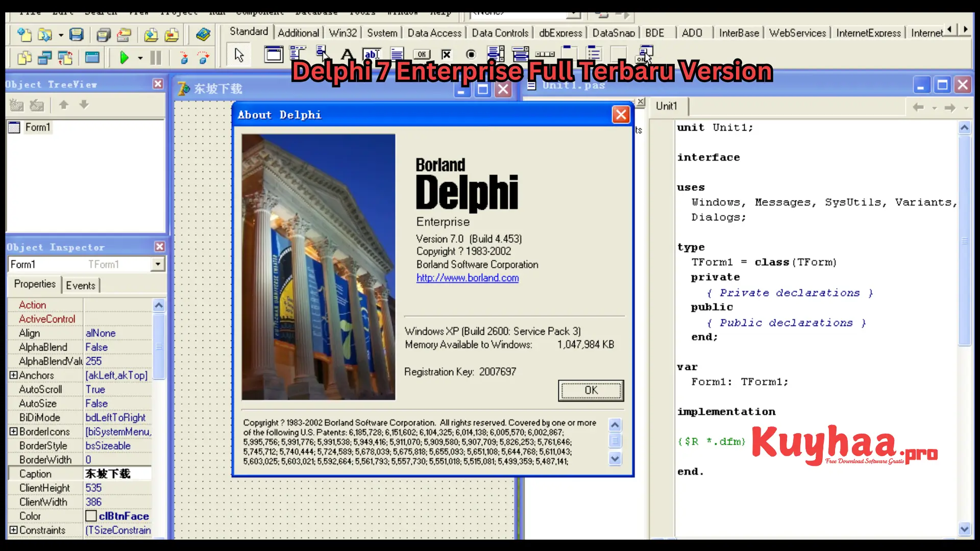Select the Edit (ab) component
Image resolution: width=980 pixels, height=551 pixels.
coord(372,54)
